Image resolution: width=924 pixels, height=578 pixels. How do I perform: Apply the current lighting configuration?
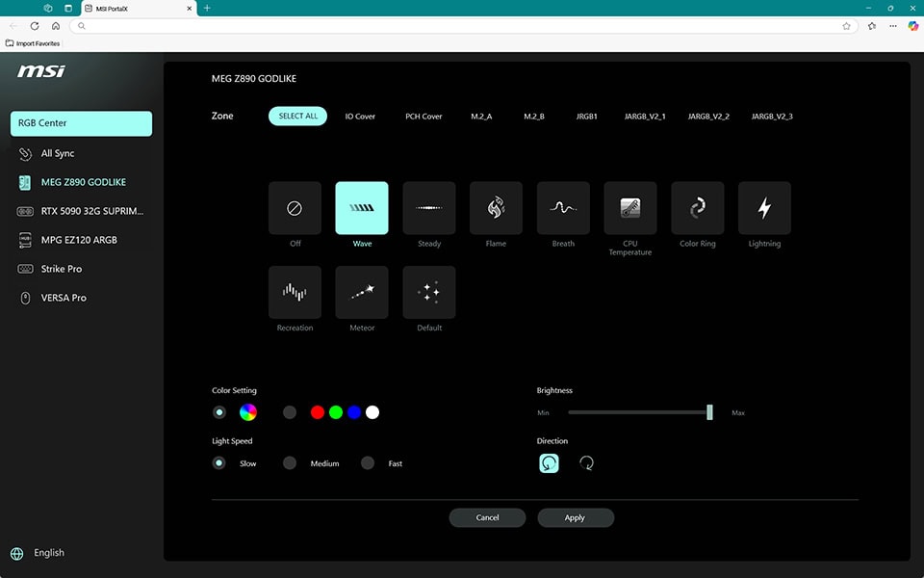point(576,517)
